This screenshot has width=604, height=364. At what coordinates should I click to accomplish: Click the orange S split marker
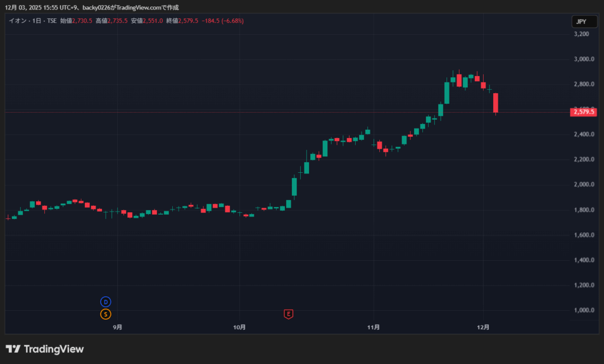click(x=106, y=314)
